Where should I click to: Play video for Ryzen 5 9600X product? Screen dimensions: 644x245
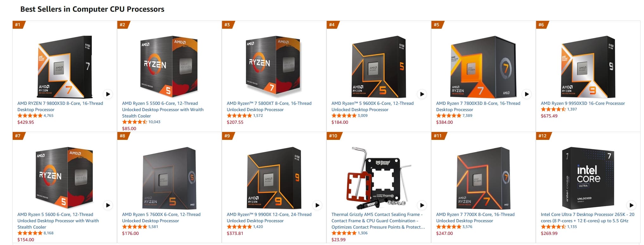tap(422, 94)
